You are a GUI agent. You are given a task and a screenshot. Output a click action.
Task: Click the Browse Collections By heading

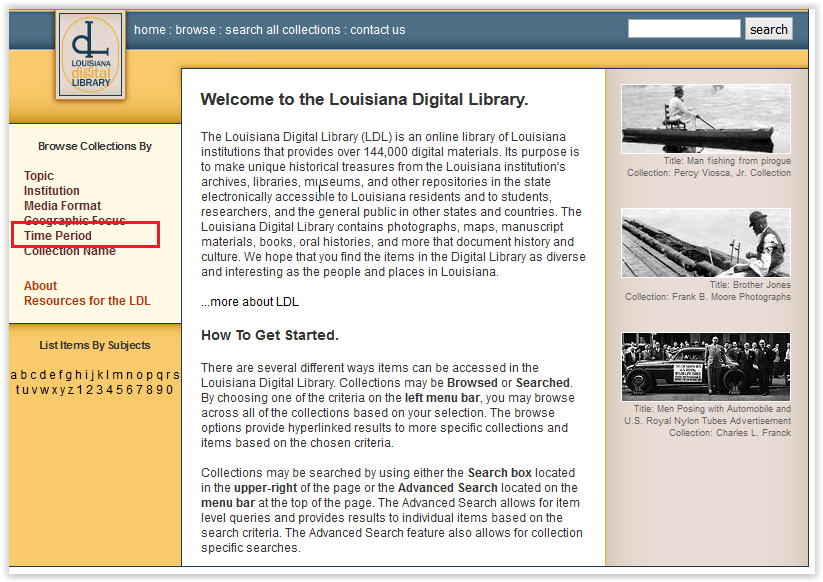tap(95, 146)
